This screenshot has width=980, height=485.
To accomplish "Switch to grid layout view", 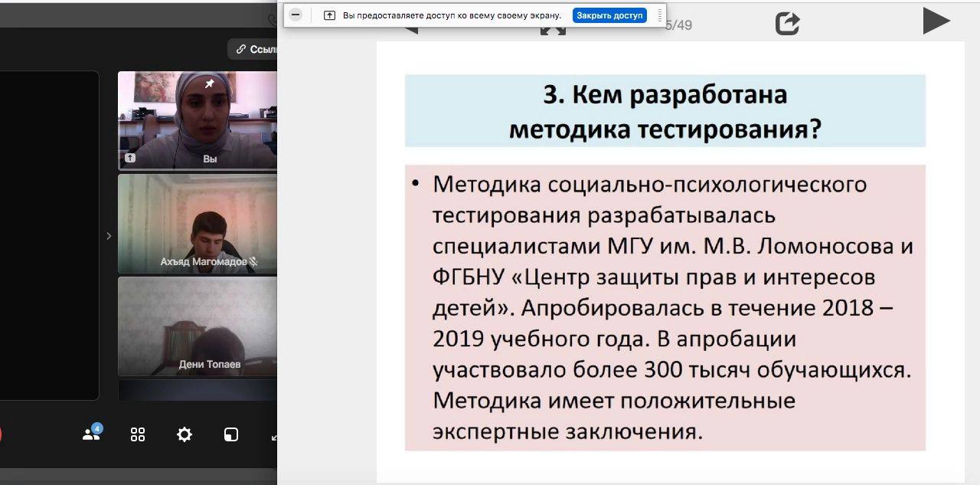I will coord(138,434).
